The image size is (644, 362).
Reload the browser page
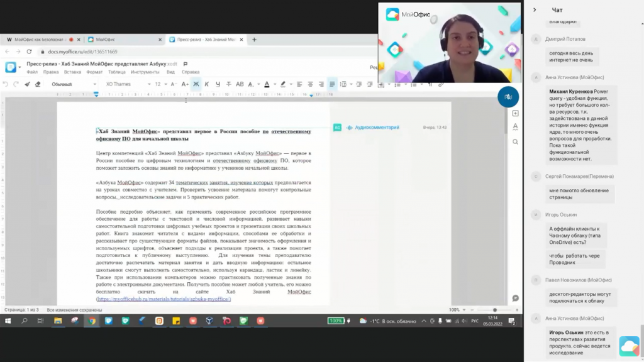tap(29, 52)
